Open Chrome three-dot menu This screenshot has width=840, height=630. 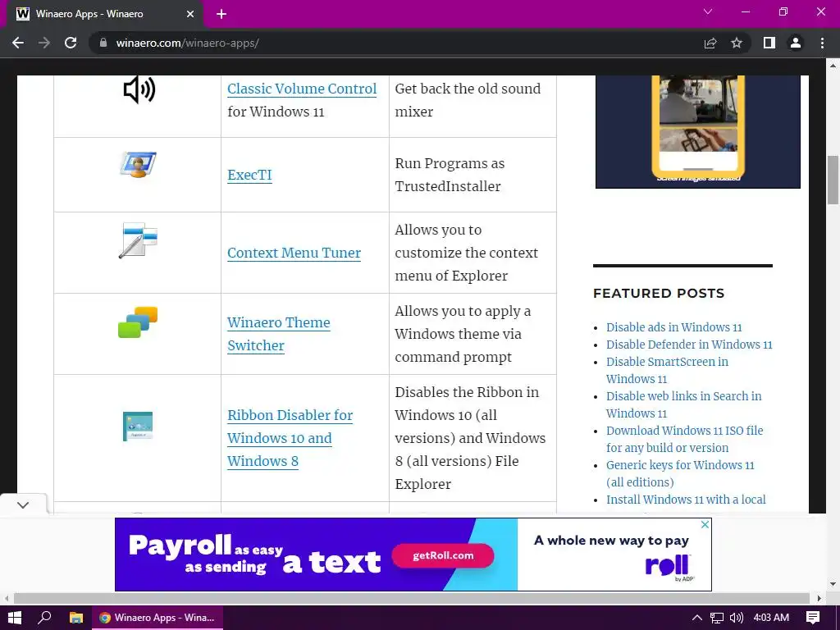(822, 43)
